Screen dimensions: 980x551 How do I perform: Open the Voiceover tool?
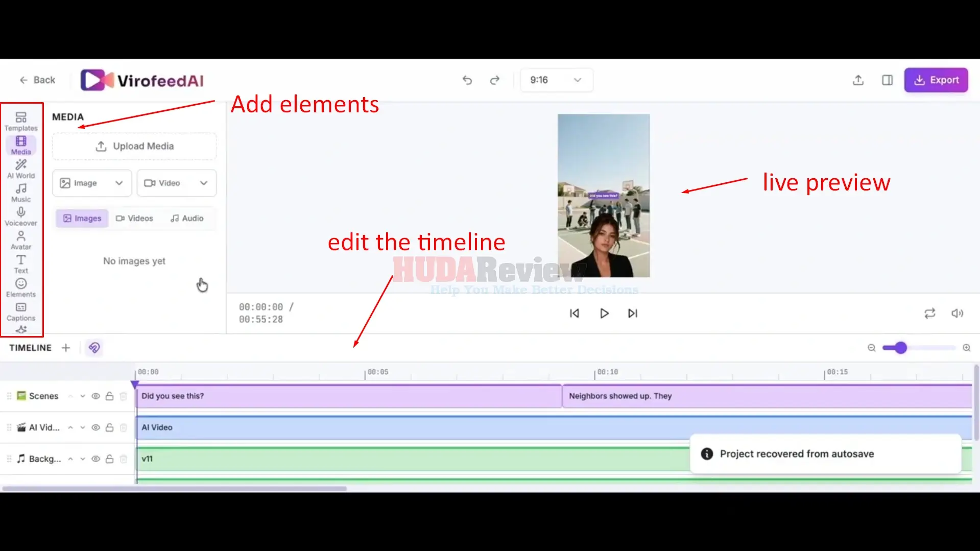click(21, 217)
